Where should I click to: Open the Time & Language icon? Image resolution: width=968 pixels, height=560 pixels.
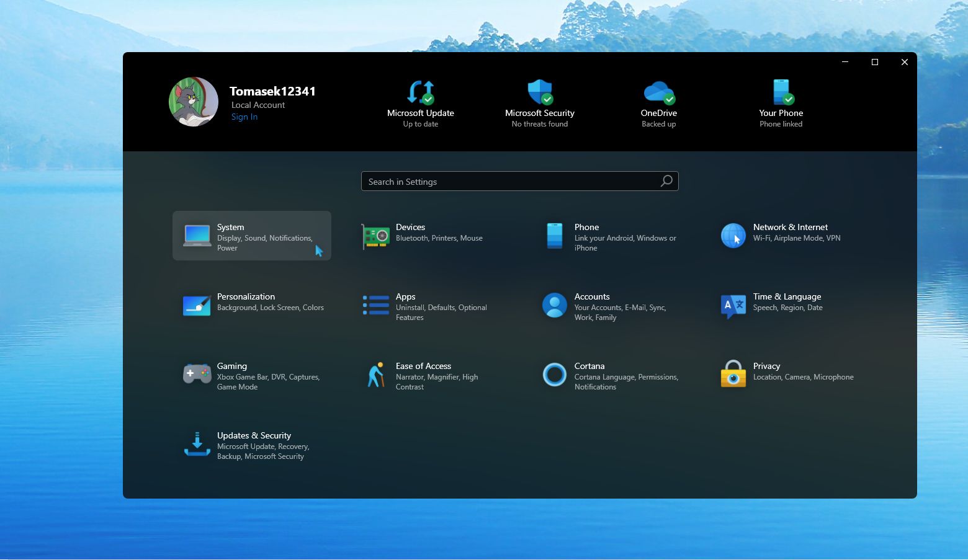[x=733, y=306]
